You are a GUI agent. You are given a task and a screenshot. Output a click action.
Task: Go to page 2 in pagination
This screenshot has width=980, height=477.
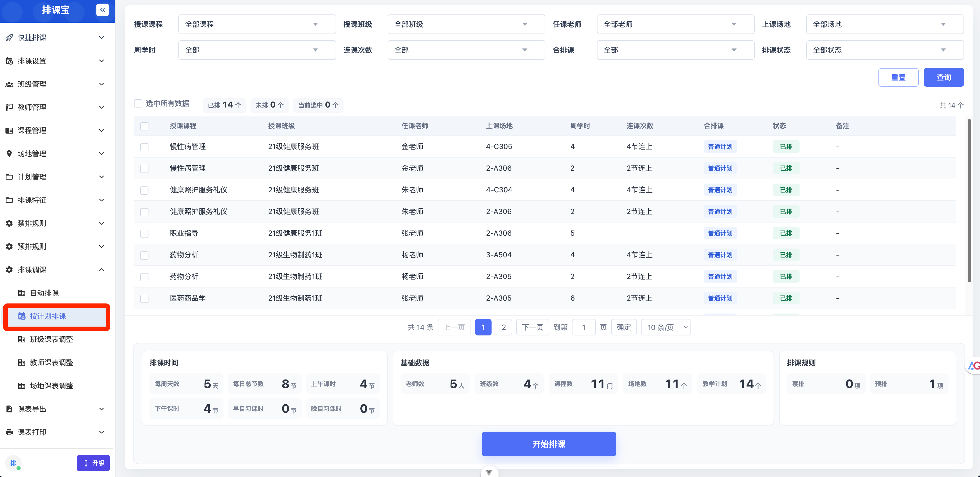tap(504, 327)
